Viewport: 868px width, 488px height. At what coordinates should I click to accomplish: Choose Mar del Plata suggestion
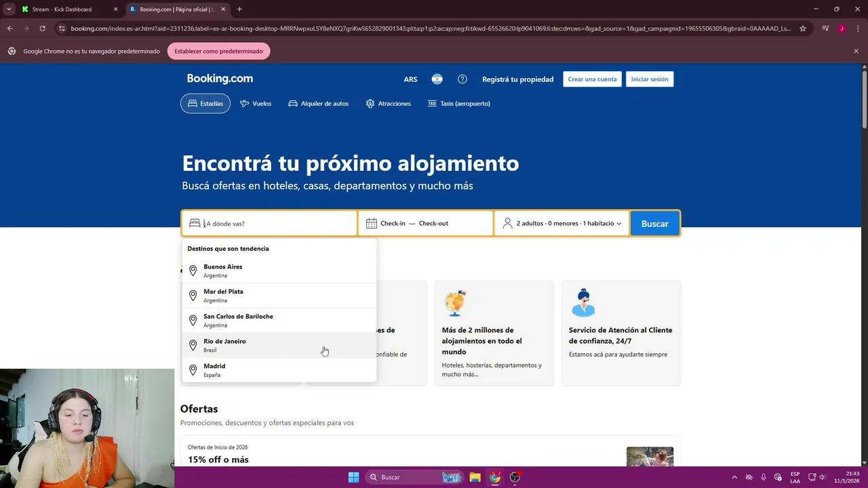pos(279,296)
